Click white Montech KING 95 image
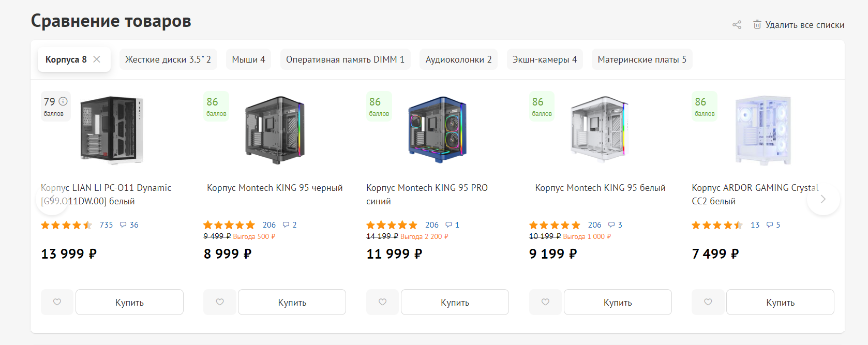Viewport: 868px width, 345px height. [600, 129]
